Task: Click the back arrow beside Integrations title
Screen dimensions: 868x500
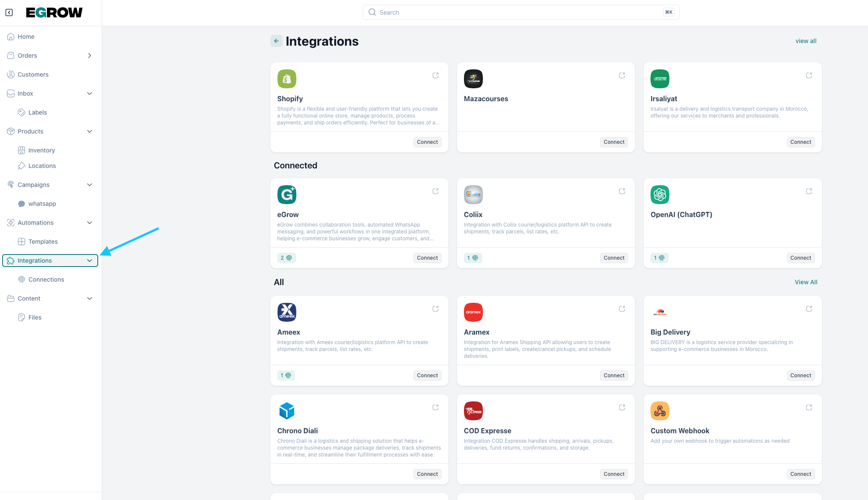Action: click(x=276, y=41)
